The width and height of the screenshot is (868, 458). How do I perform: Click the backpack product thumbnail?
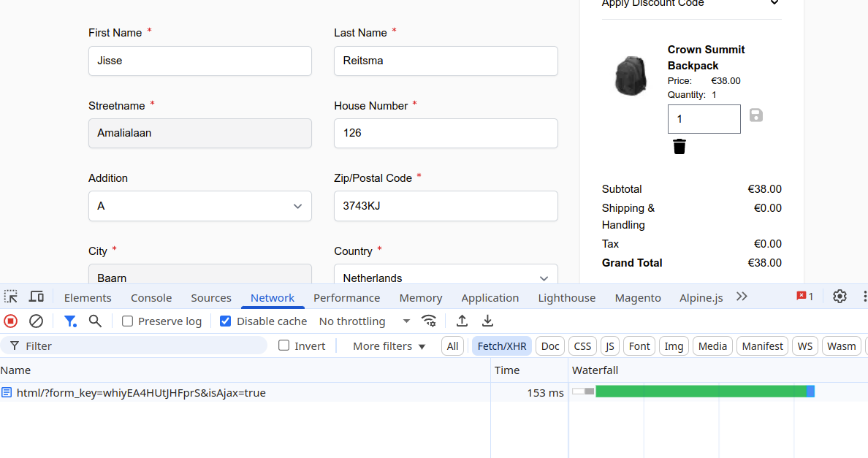click(631, 76)
